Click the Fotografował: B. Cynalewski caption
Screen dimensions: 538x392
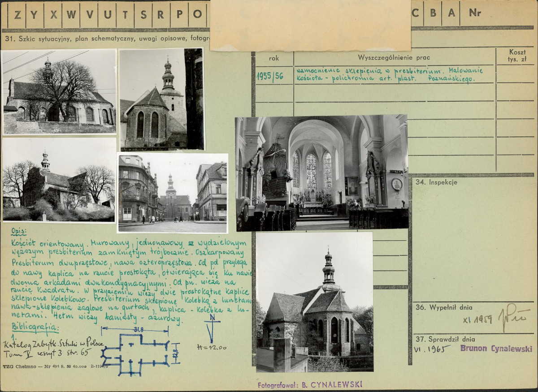(x=310, y=384)
